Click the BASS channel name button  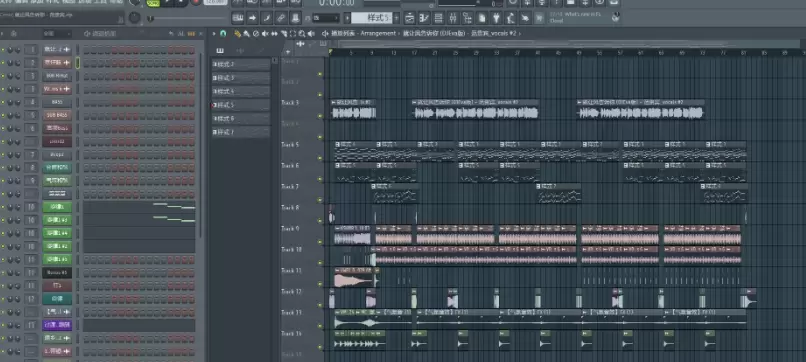[57, 102]
